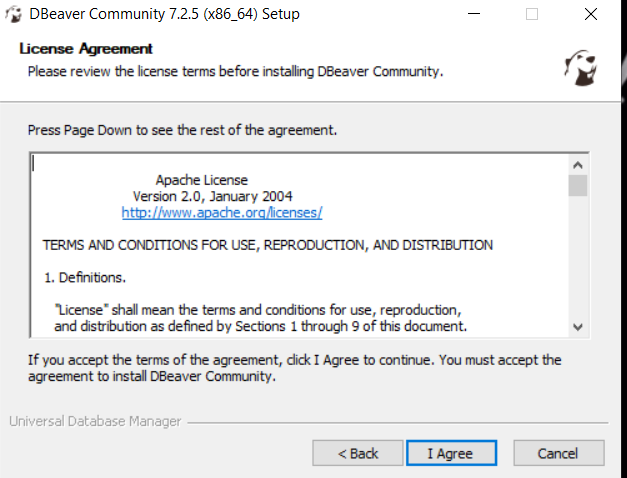Click the setup window title bar text
Image resolution: width=627 pixels, height=478 pixels.
pos(164,14)
